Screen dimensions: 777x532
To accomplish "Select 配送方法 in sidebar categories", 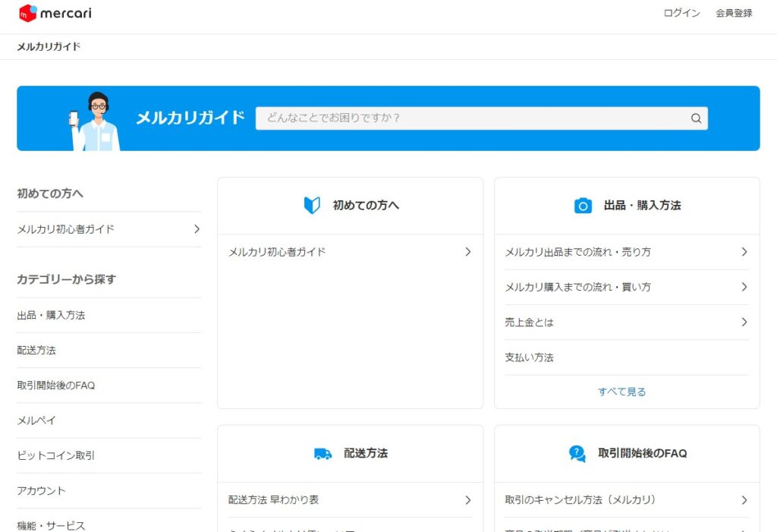I will point(36,351).
